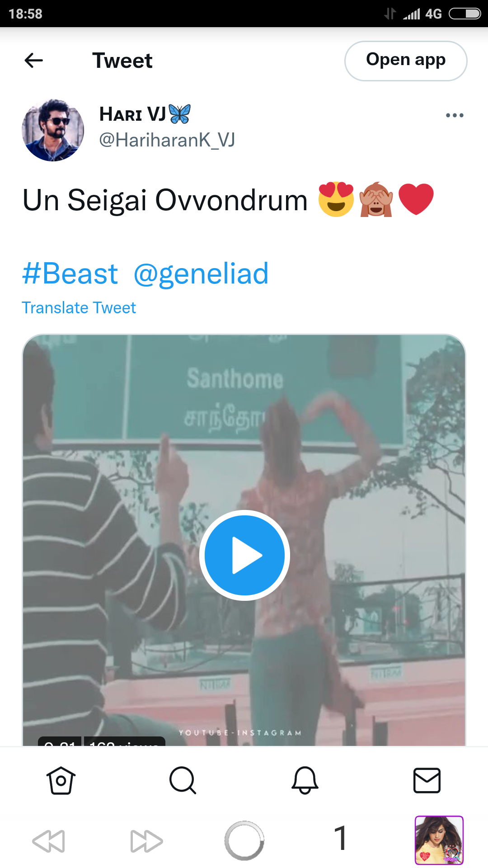The image size is (488, 868).
Task: Open Hari VJ's profile picture
Action: [x=53, y=130]
